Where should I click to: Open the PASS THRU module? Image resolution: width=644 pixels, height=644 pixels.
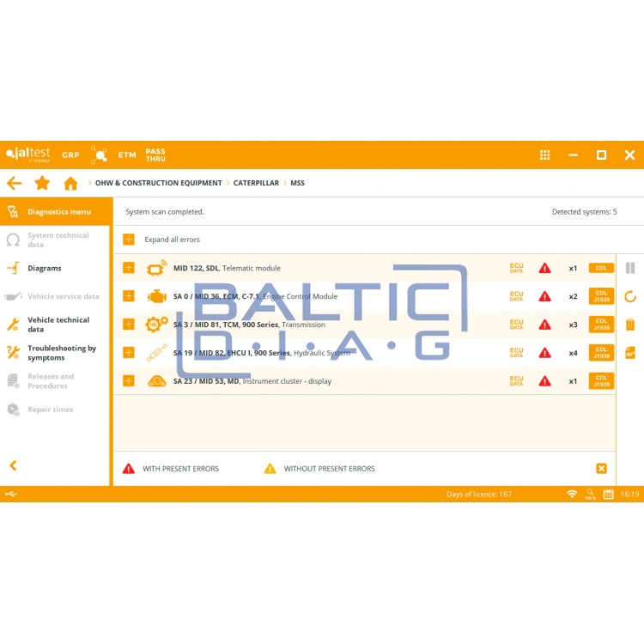155,155
